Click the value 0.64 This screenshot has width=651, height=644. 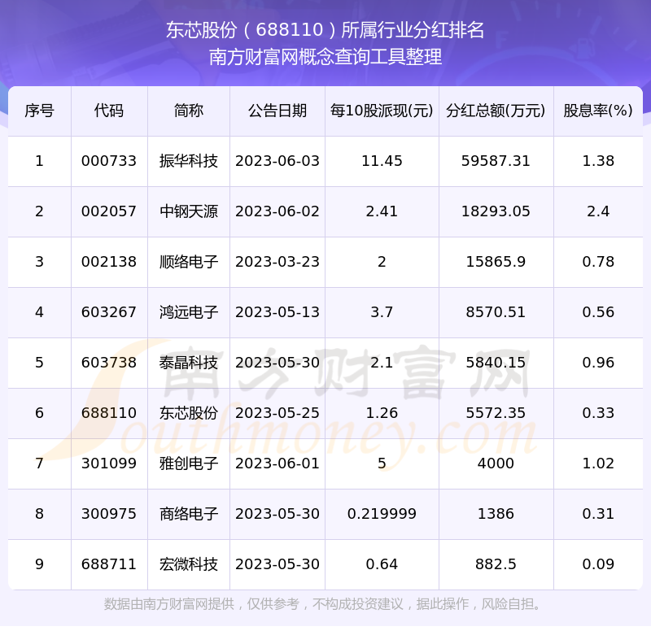coord(382,564)
